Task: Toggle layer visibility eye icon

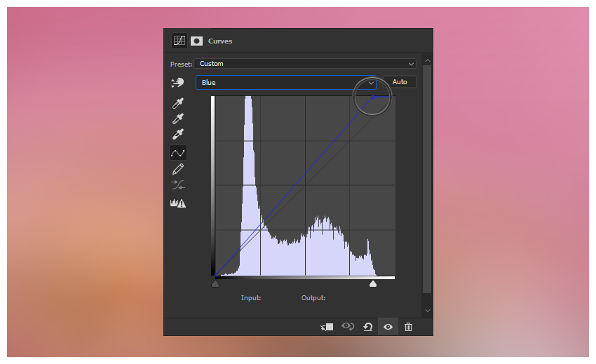Action: click(388, 327)
